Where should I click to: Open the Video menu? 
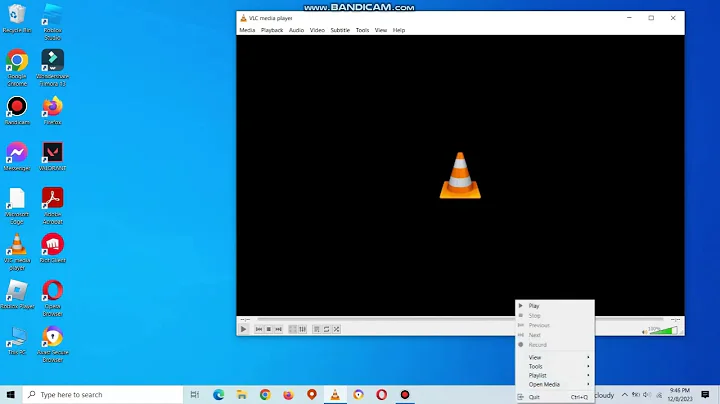317,30
